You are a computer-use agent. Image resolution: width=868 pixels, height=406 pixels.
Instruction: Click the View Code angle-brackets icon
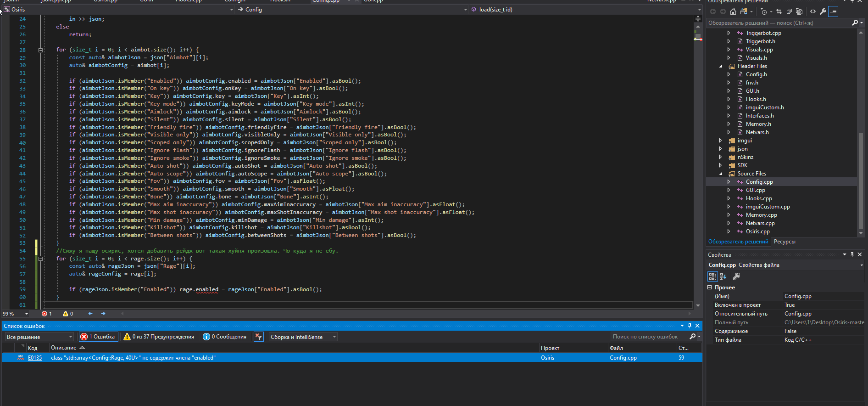click(813, 11)
